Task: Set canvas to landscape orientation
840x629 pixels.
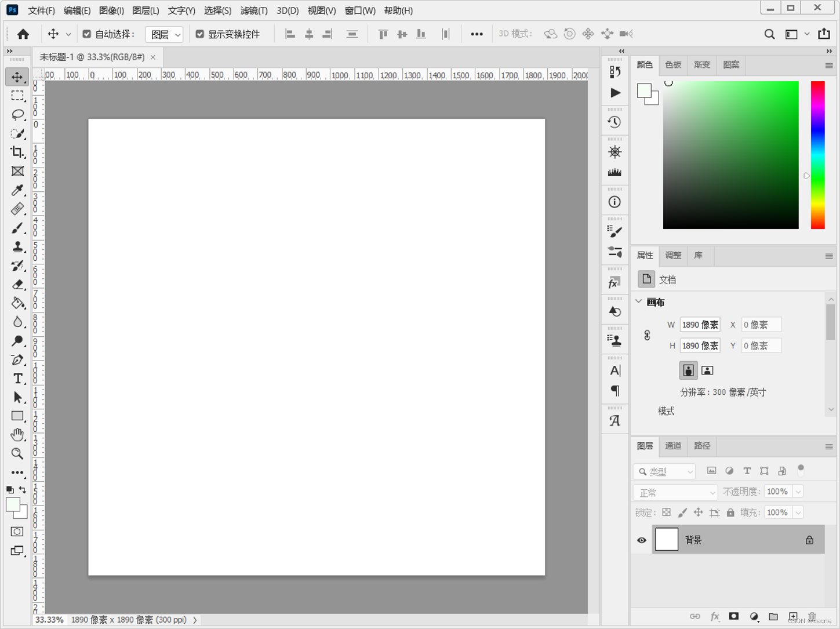Action: click(707, 370)
